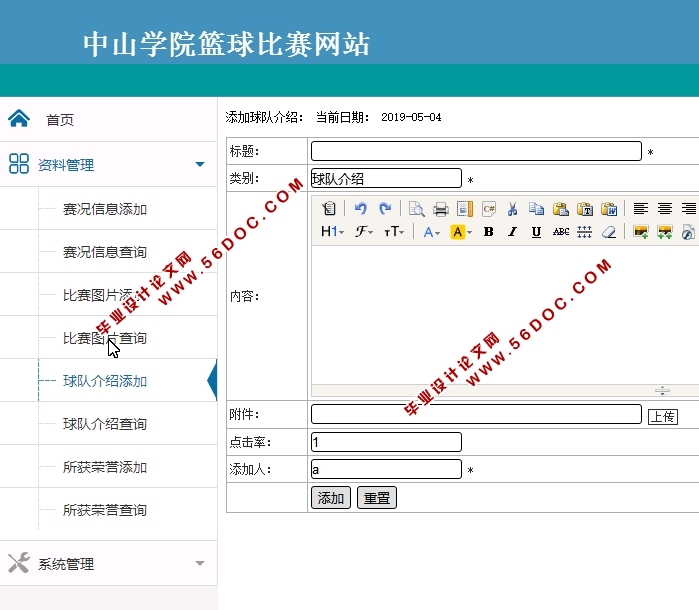
Task: Select 球队介绍添加 in sidebar
Action: [x=105, y=381]
